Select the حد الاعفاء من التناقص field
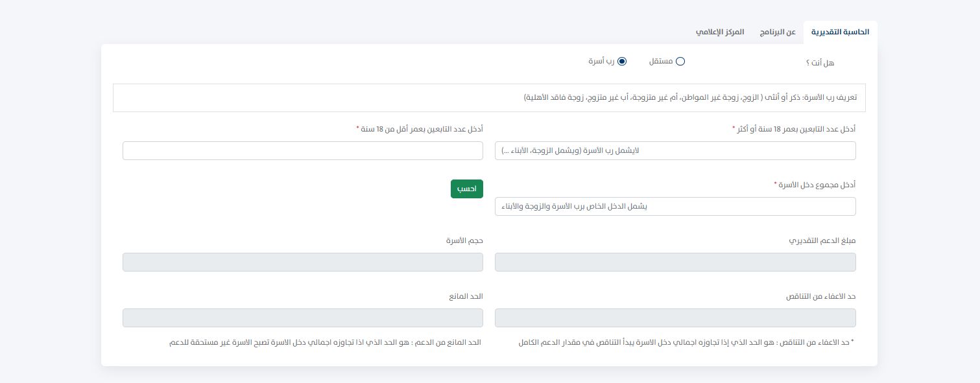980x383 pixels. pyautogui.click(x=675, y=318)
